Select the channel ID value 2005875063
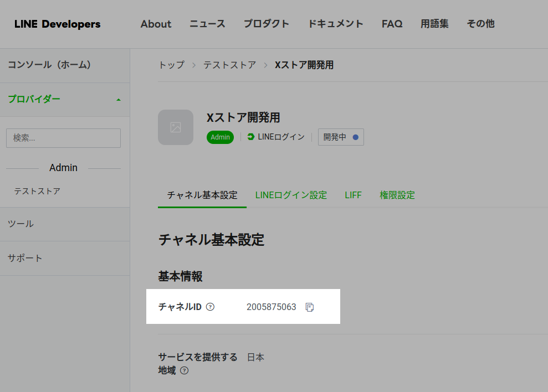Viewport: 548px width, 392px height. [271, 307]
